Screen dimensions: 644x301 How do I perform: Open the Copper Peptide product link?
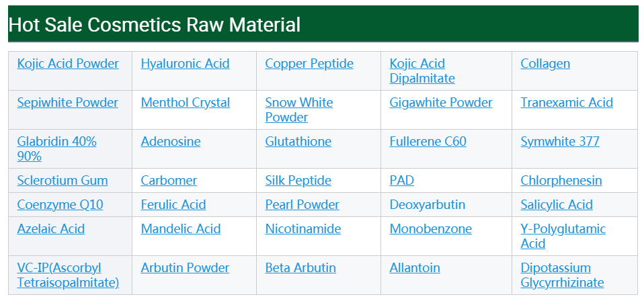click(309, 64)
